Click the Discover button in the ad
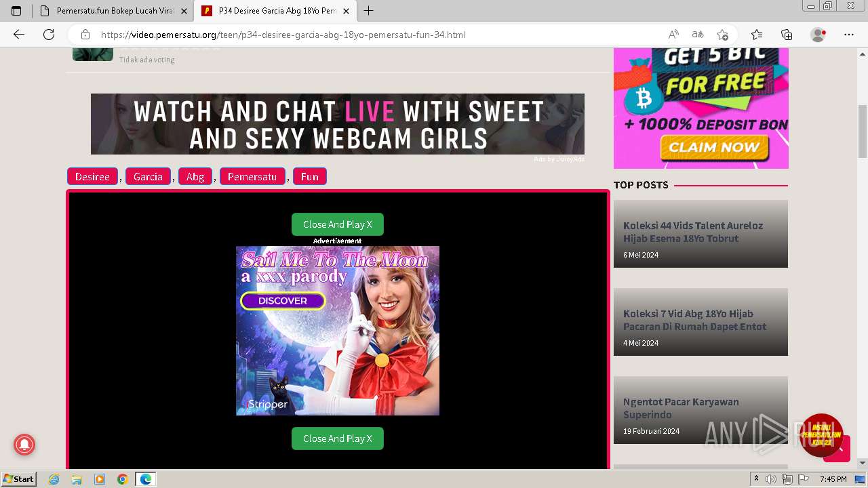868x488 pixels. 283,301
